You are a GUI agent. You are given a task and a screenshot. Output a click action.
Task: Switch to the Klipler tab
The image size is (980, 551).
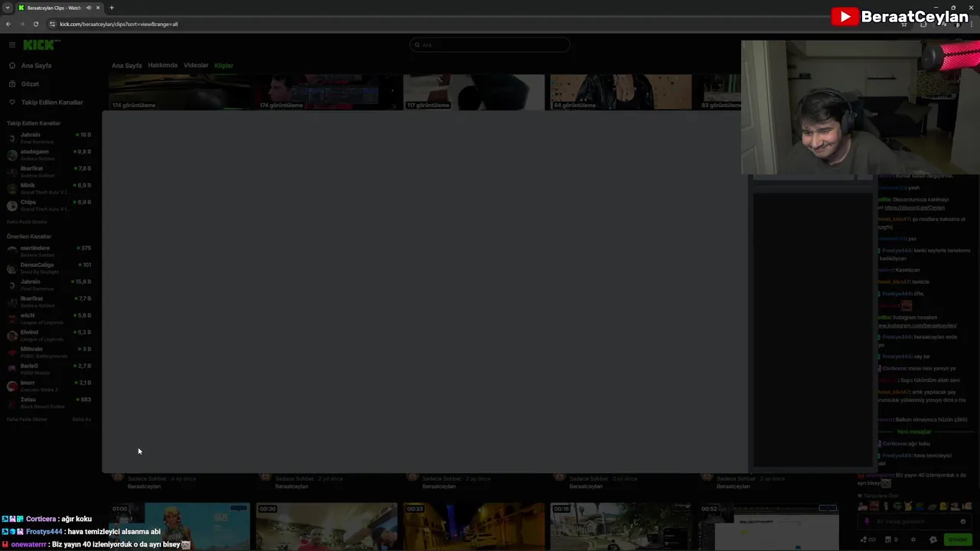pos(224,66)
